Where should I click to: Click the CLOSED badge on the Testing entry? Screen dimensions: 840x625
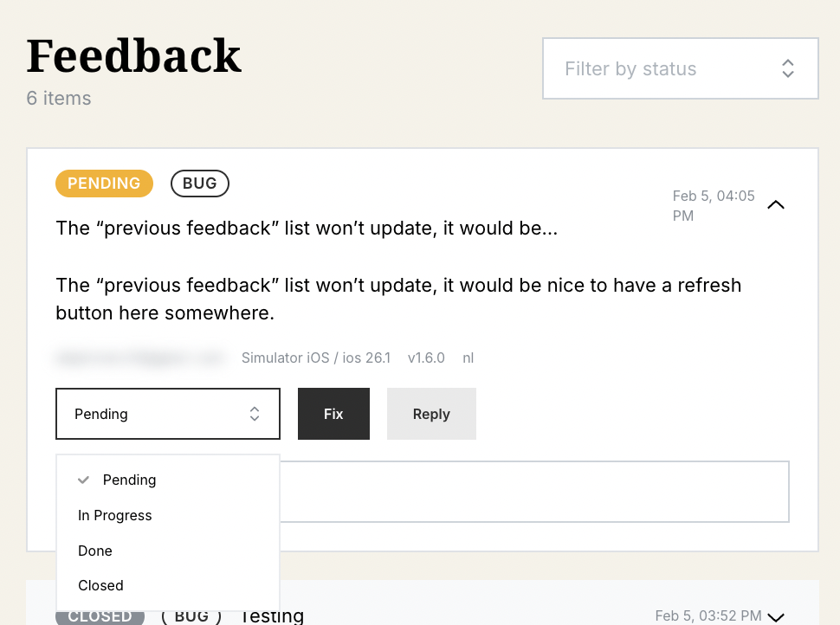coord(100,615)
